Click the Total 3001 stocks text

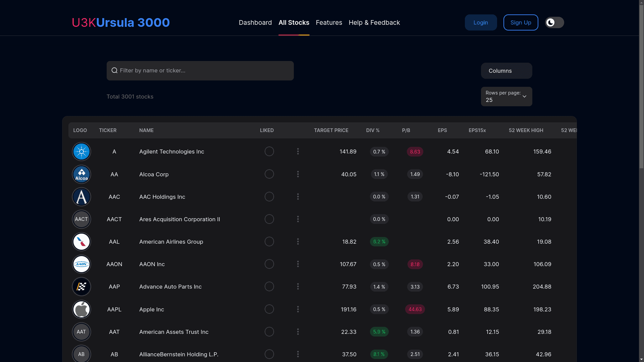pyautogui.click(x=130, y=97)
